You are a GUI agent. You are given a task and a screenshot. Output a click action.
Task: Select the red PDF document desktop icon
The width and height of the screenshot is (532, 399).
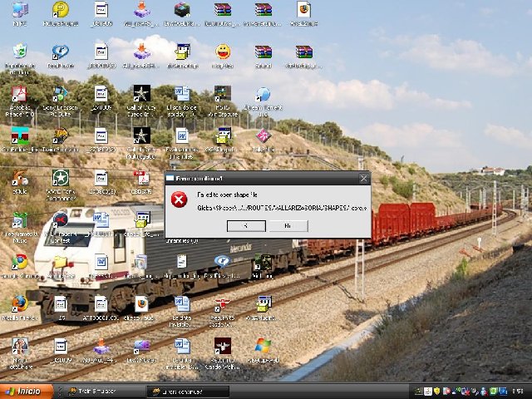click(x=141, y=177)
